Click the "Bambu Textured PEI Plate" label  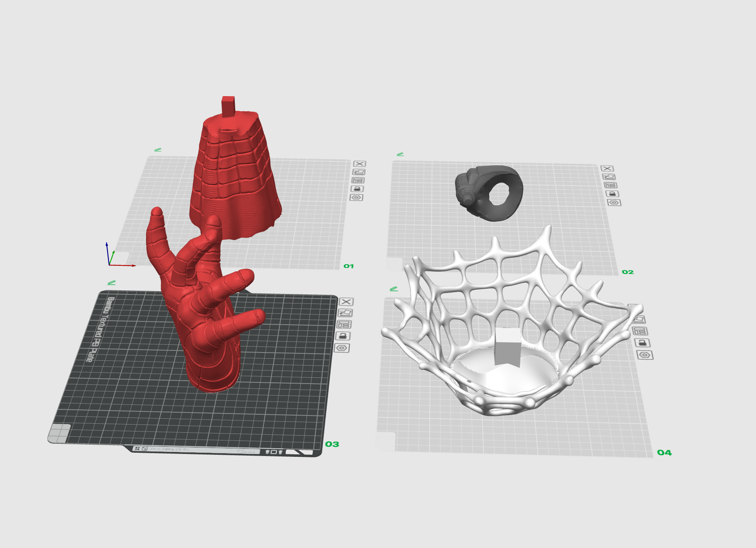[x=99, y=330]
